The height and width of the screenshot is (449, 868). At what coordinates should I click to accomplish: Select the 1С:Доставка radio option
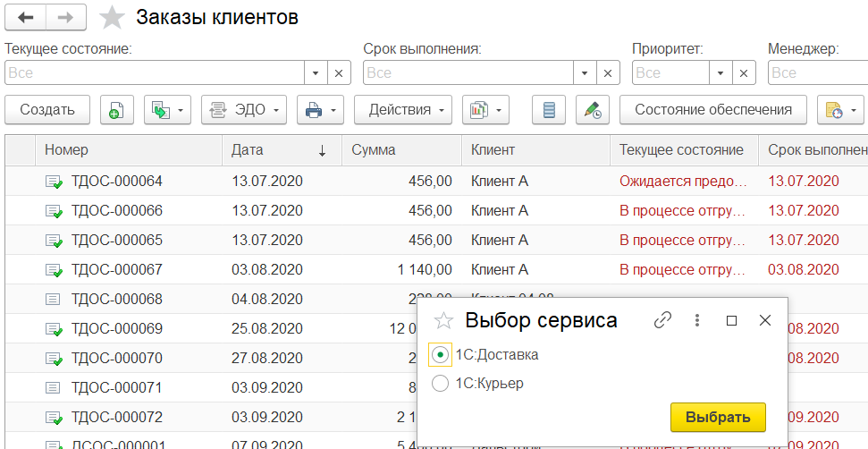click(440, 355)
